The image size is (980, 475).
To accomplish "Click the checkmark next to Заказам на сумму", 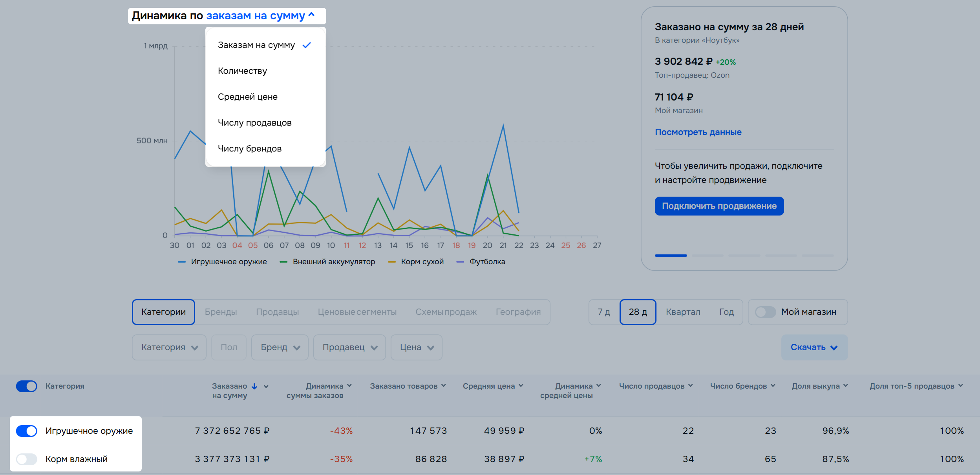I will coord(307,45).
